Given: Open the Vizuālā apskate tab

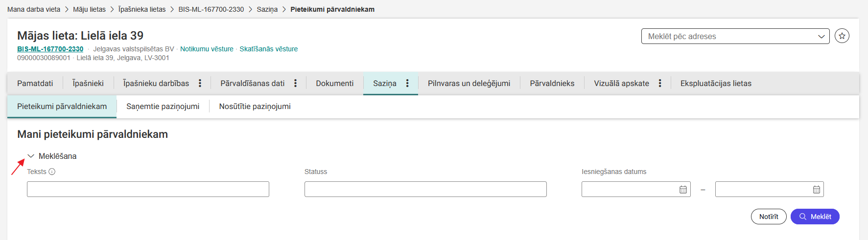Looking at the screenshot, I should (x=622, y=84).
